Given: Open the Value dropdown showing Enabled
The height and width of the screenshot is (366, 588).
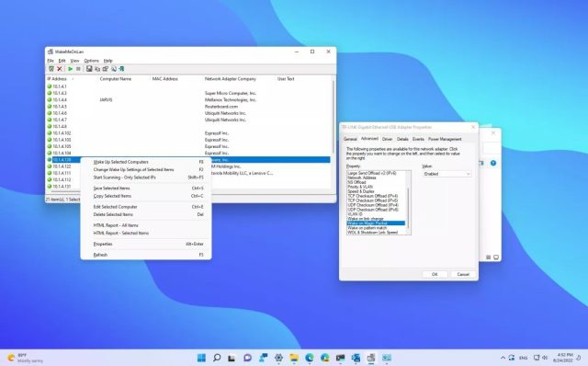Looking at the screenshot, I should (x=447, y=174).
